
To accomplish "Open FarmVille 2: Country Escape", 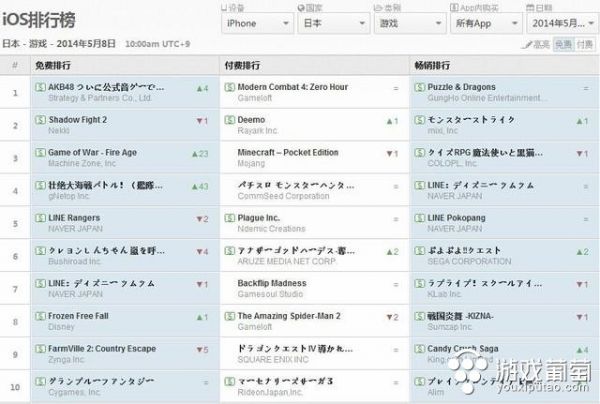I will pos(102,349).
